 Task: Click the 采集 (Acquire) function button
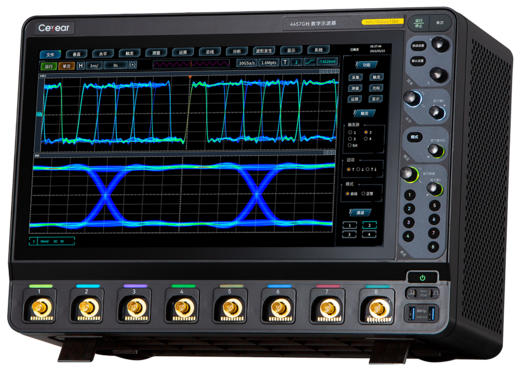(x=355, y=77)
